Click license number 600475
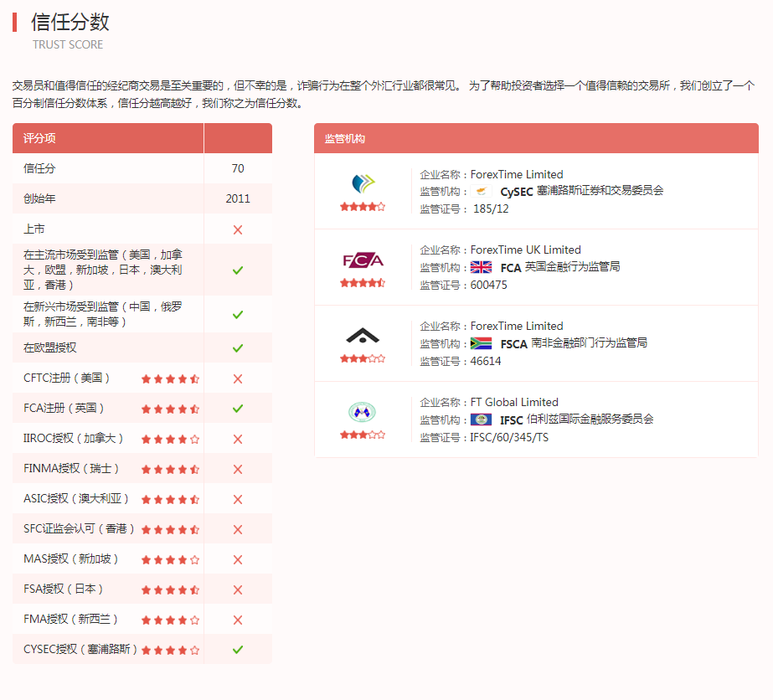The image size is (773, 700). 488,285
